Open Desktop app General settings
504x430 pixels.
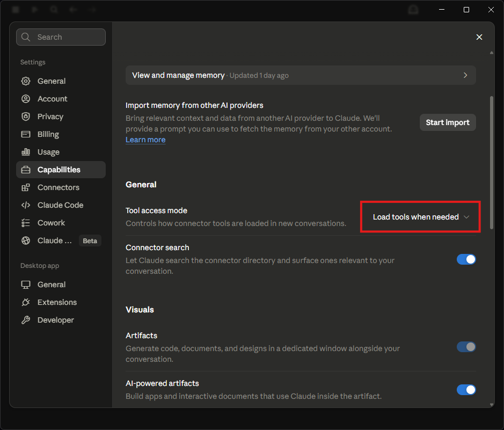coord(61,285)
